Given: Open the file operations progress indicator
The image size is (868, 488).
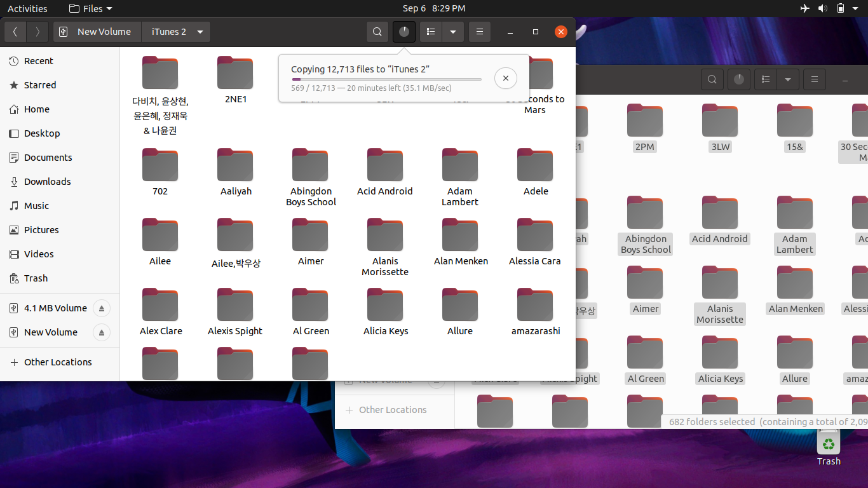Looking at the screenshot, I should (x=404, y=32).
